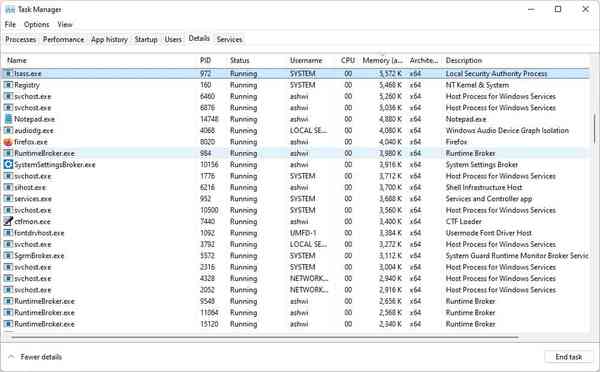Click icon of RuntimeBroker.exe PID 984

(x=8, y=153)
